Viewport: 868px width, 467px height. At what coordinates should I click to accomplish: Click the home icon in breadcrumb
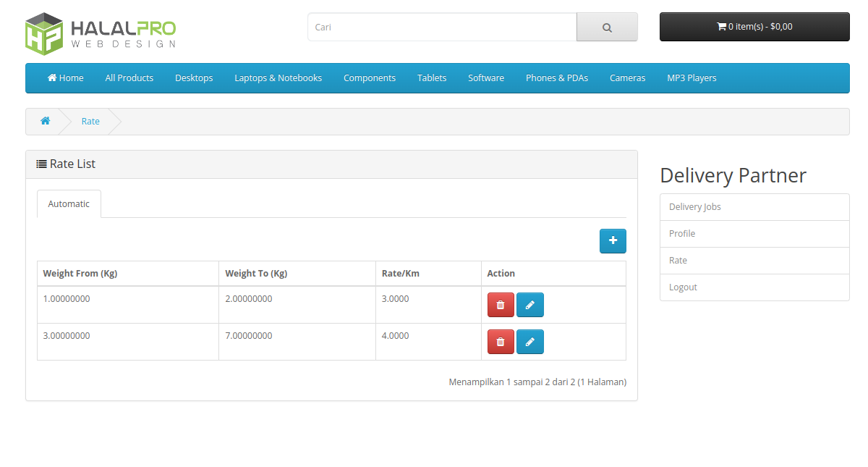pos(45,121)
